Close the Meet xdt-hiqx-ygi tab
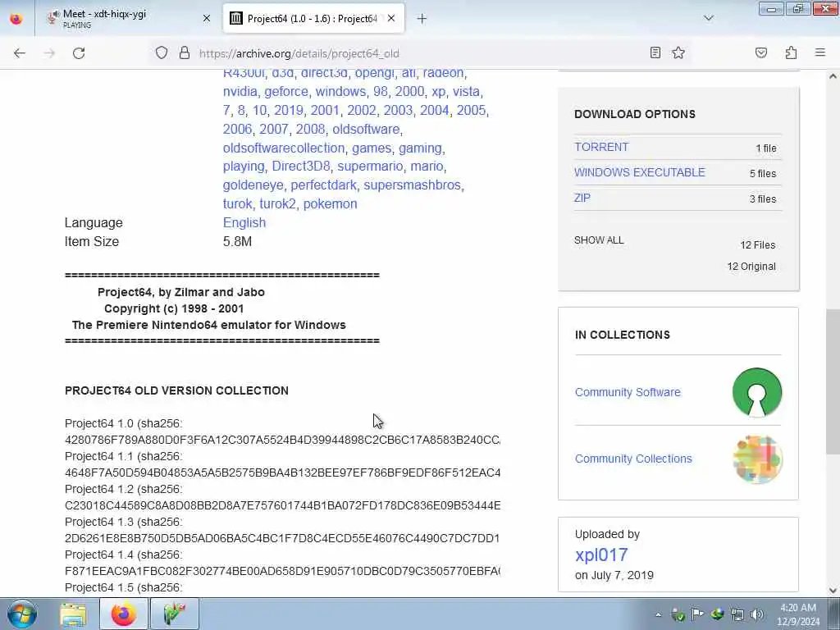Image resolution: width=840 pixels, height=630 pixels. tap(206, 18)
